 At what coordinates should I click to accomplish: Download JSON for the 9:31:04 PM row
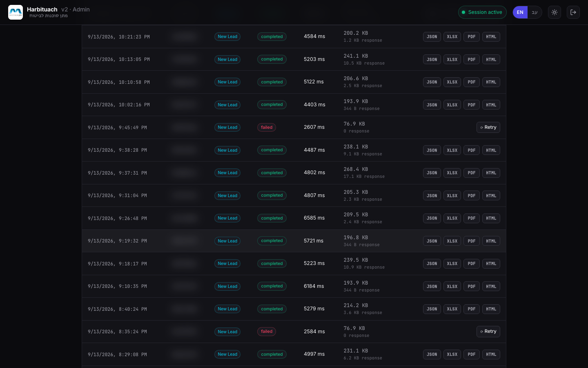coord(432,196)
